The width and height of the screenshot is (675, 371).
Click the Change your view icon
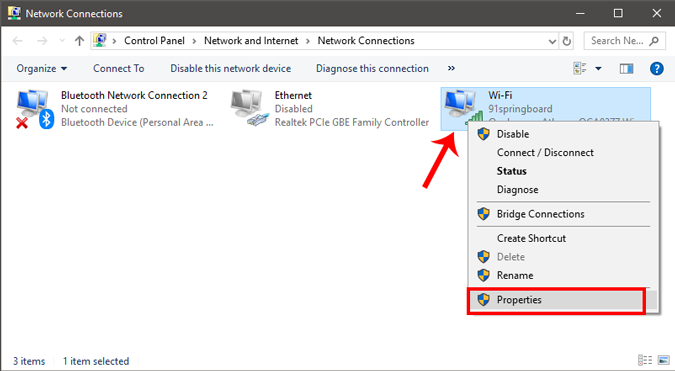click(579, 68)
